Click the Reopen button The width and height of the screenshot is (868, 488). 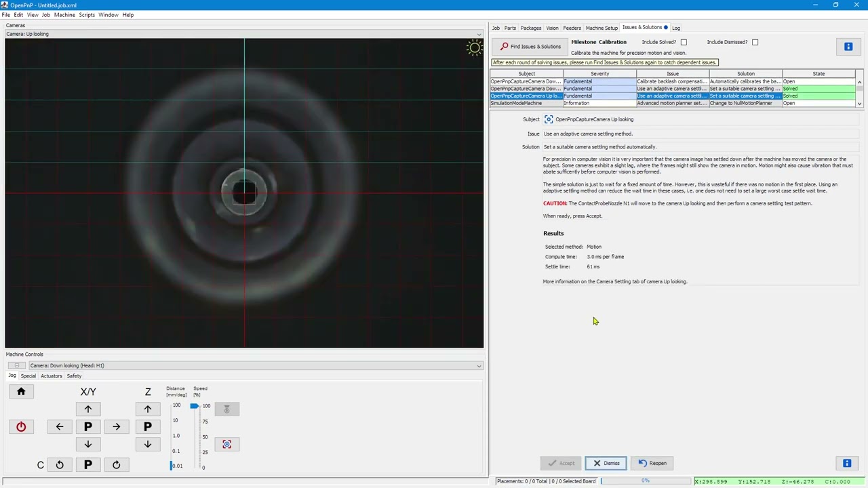click(652, 464)
